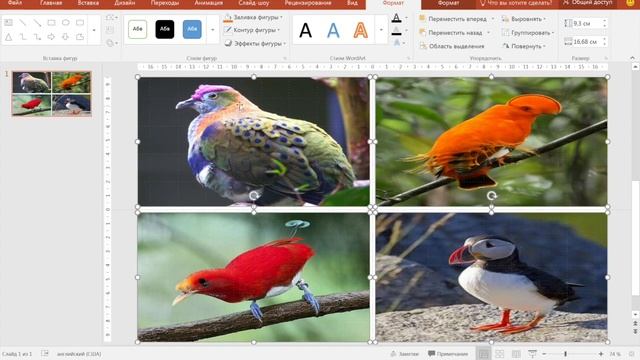The width and height of the screenshot is (640, 360).
Task: Switch to the Анимация tab
Action: [x=209, y=3]
